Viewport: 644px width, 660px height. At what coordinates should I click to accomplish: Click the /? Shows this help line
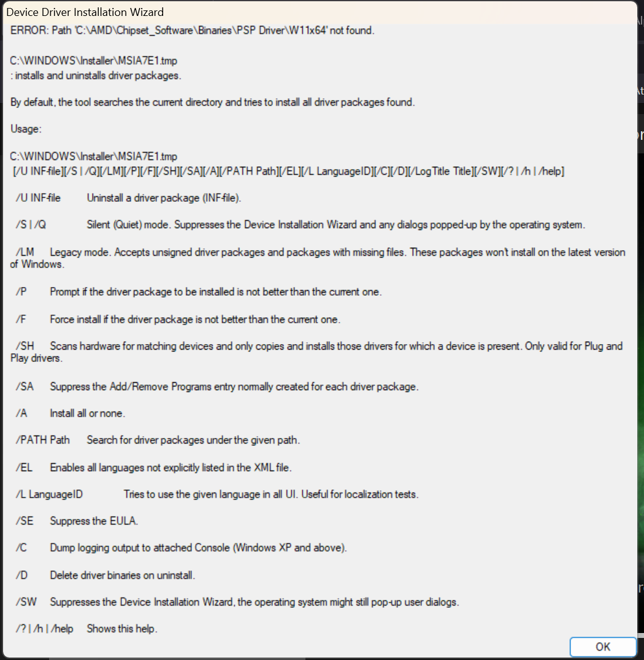point(86,629)
